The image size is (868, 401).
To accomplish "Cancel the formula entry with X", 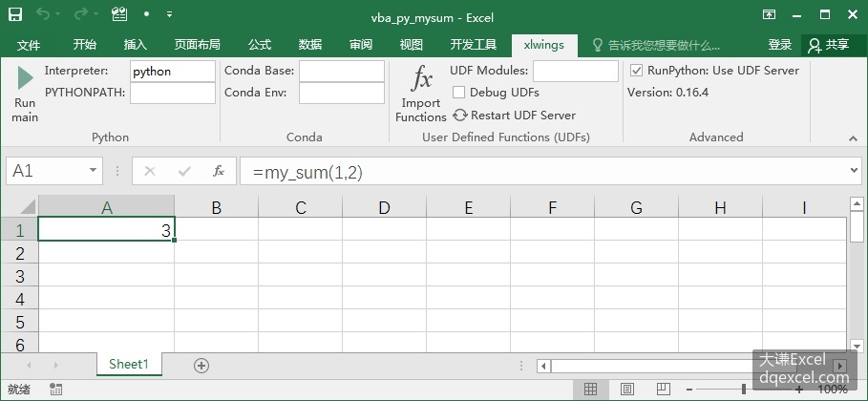I will 150,172.
